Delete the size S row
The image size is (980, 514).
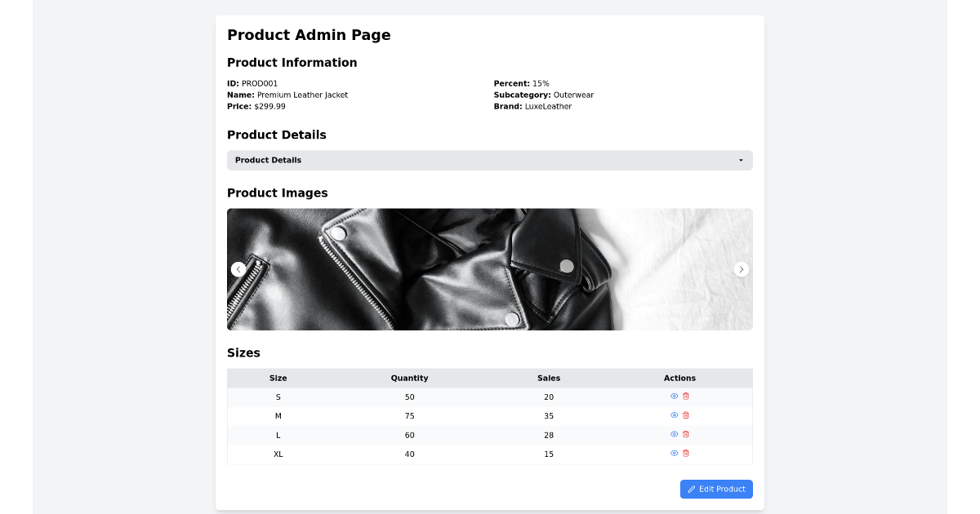click(x=685, y=396)
